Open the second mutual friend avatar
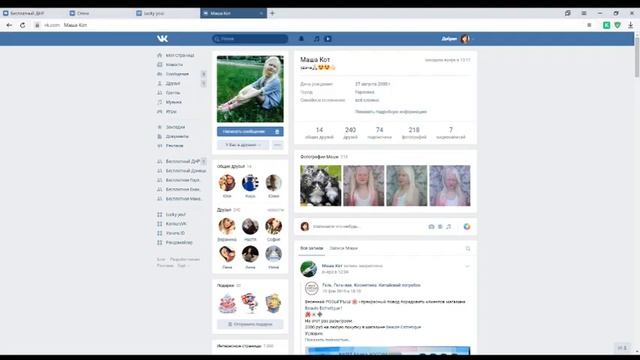The height and width of the screenshot is (360, 640). (250, 183)
